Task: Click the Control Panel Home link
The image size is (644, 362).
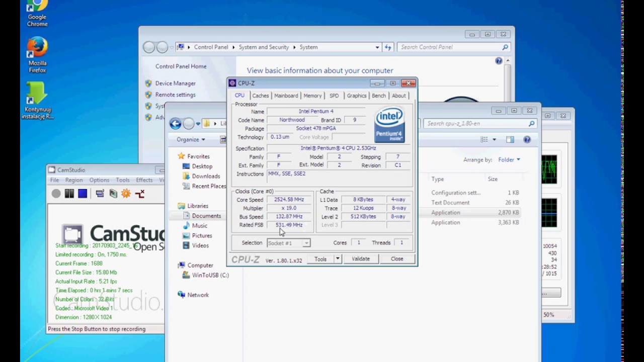Action: pos(181,66)
